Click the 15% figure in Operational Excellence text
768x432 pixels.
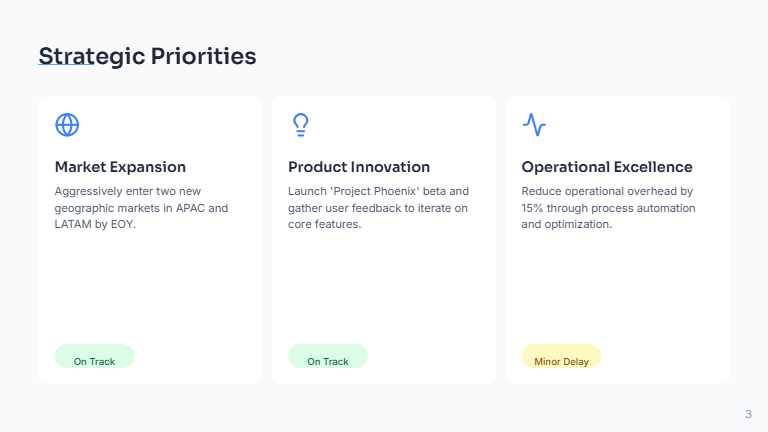pyautogui.click(x=534, y=208)
